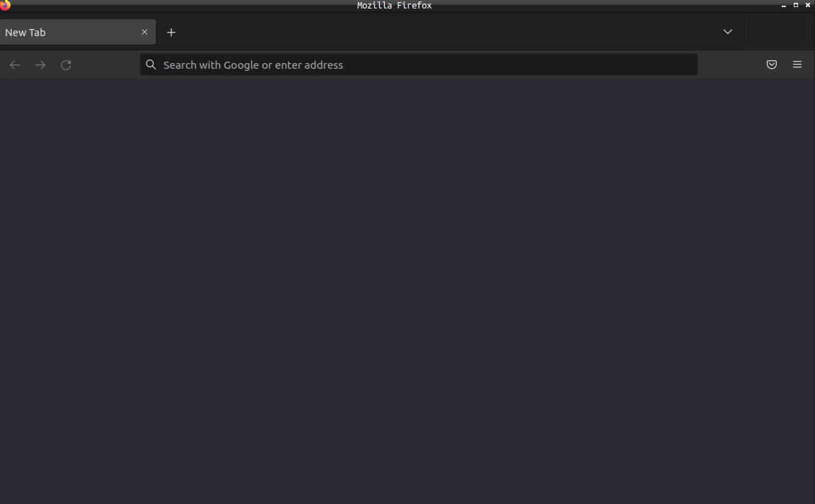The width and height of the screenshot is (815, 504).
Task: Click the search magnifier in address bar
Action: coord(151,65)
